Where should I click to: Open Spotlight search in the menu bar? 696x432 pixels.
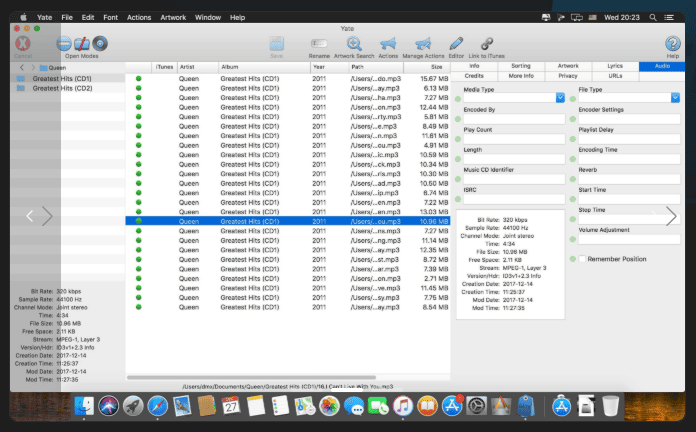(x=652, y=17)
